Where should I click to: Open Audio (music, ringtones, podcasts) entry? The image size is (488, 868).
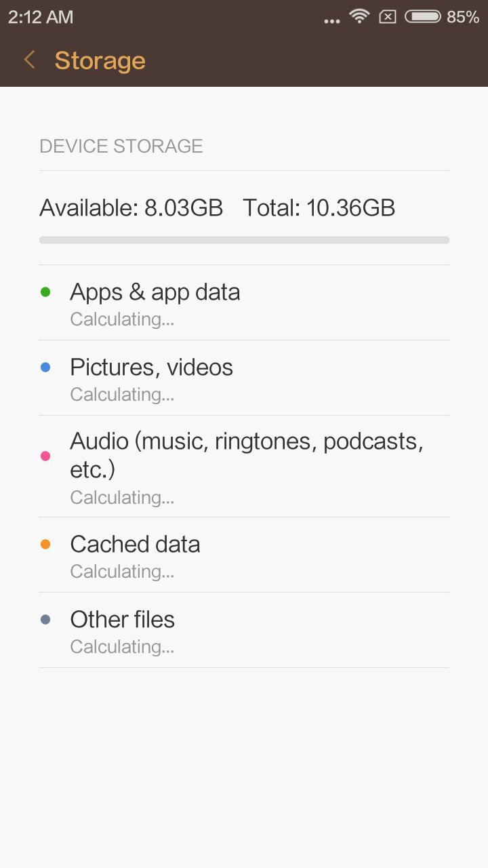(244, 467)
